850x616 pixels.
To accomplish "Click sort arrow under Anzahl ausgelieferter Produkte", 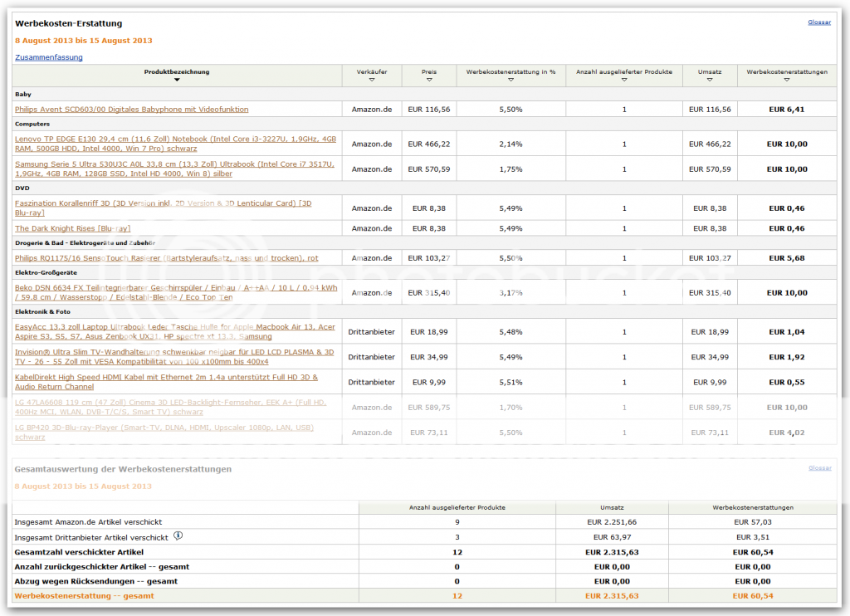I will (x=624, y=80).
